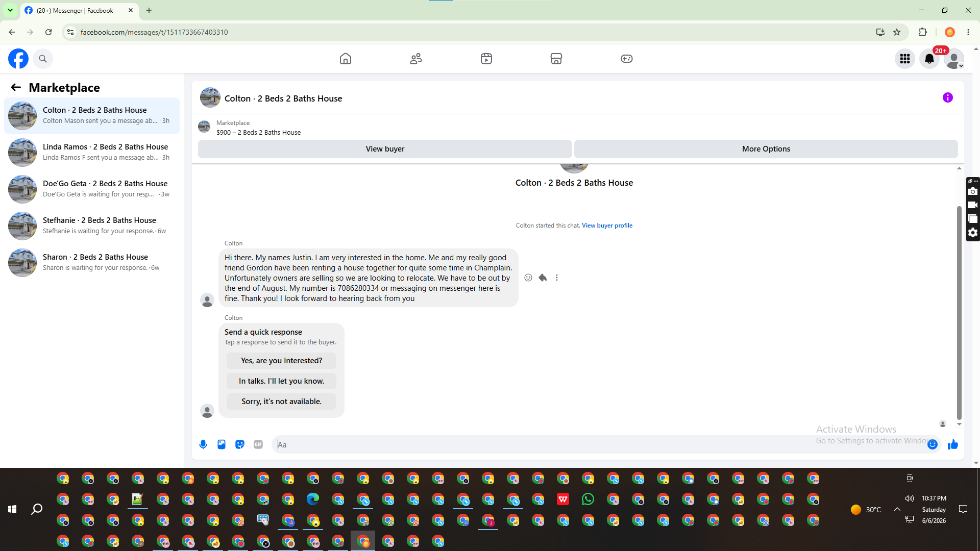Click the video record icon on side panel
This screenshot has height=551, width=980.
pos(973,205)
